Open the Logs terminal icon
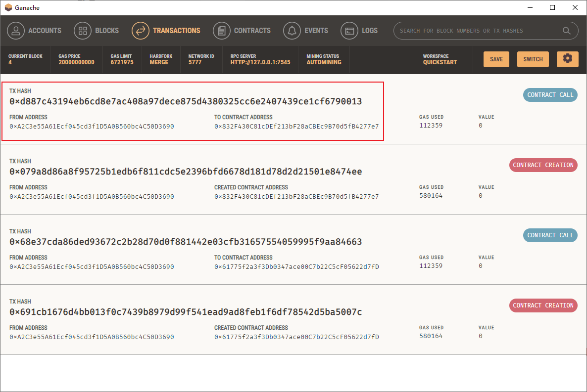This screenshot has height=392, width=587. click(349, 31)
